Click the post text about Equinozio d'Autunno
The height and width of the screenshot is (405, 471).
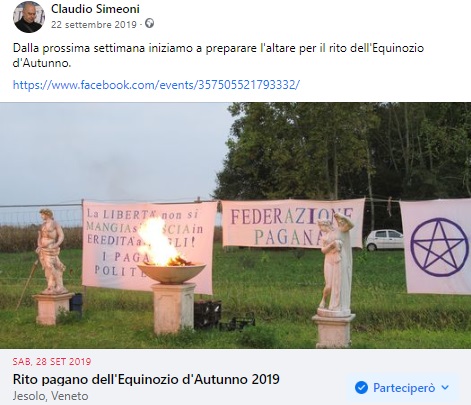click(218, 55)
